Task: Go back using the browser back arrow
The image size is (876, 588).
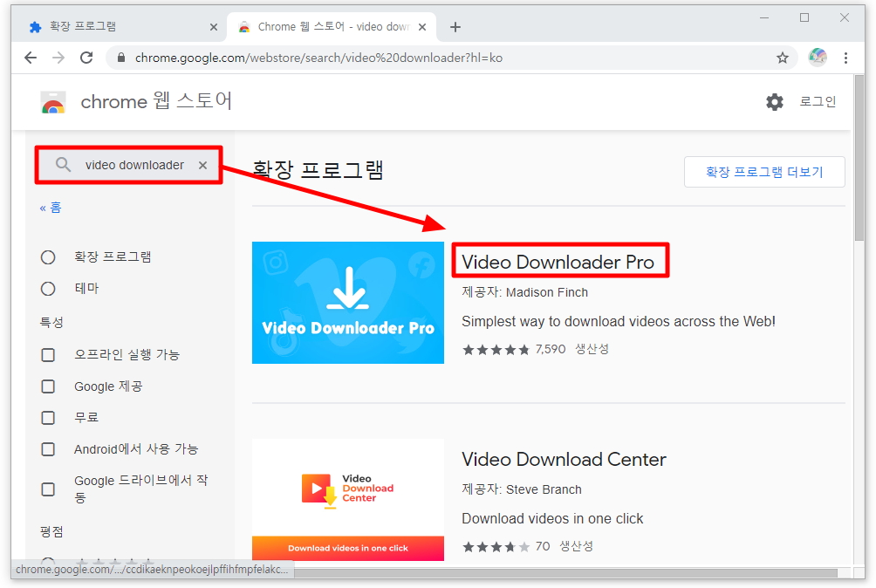Action: pyautogui.click(x=31, y=58)
